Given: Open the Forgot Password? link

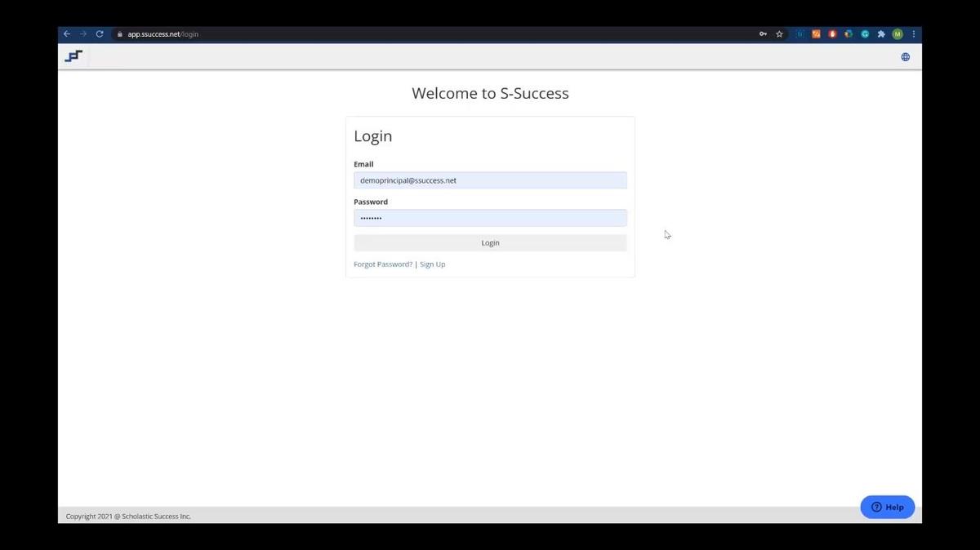Looking at the screenshot, I should point(383,264).
